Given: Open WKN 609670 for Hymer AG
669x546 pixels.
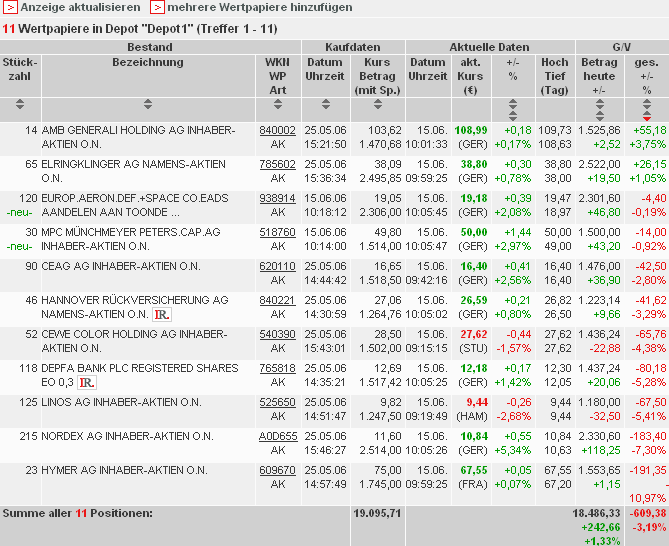Looking at the screenshot, I should (x=277, y=470).
